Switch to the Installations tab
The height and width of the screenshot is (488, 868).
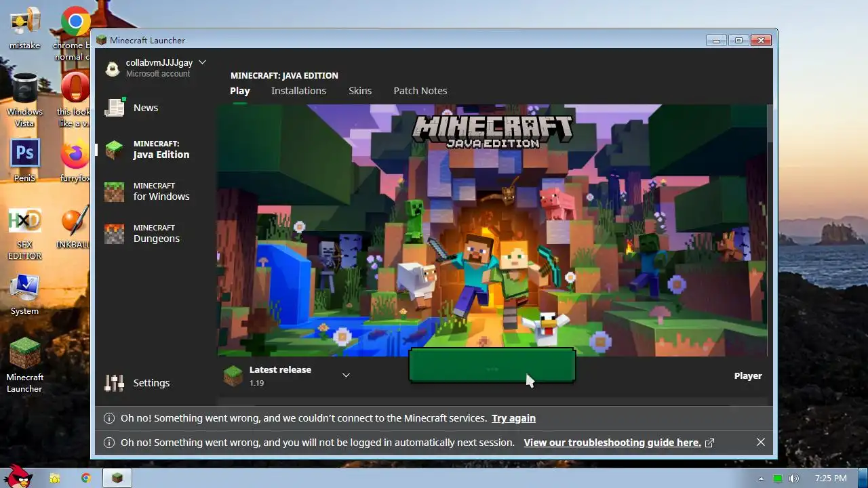298,91
